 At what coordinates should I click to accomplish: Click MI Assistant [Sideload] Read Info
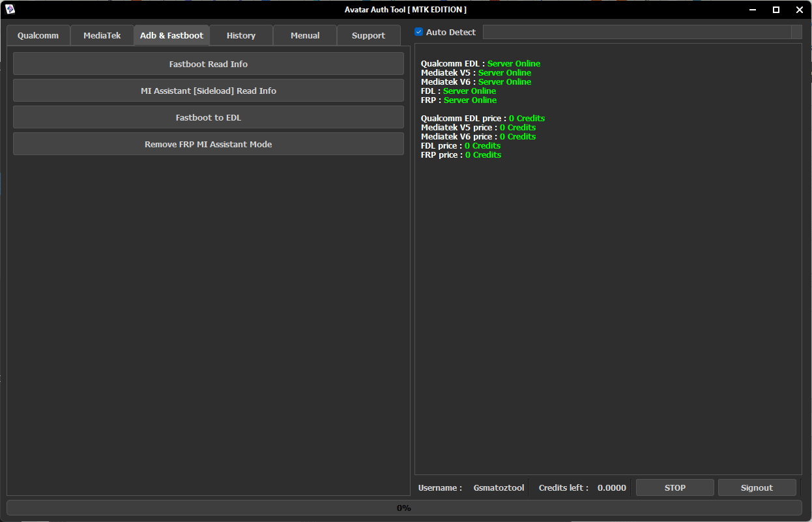click(x=209, y=91)
